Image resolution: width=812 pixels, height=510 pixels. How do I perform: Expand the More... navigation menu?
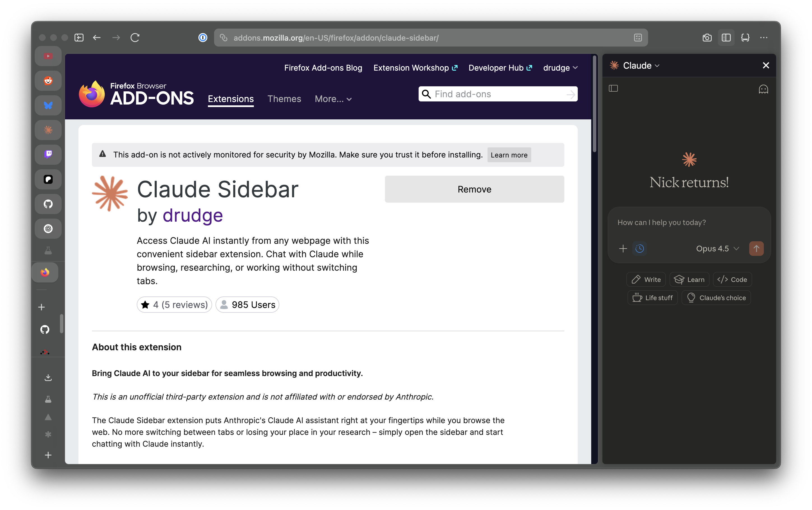333,99
